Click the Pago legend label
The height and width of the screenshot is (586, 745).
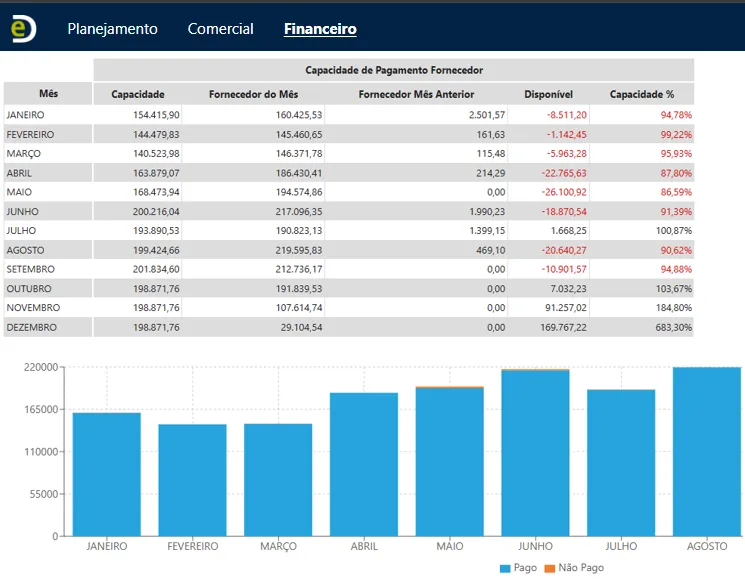(x=525, y=568)
